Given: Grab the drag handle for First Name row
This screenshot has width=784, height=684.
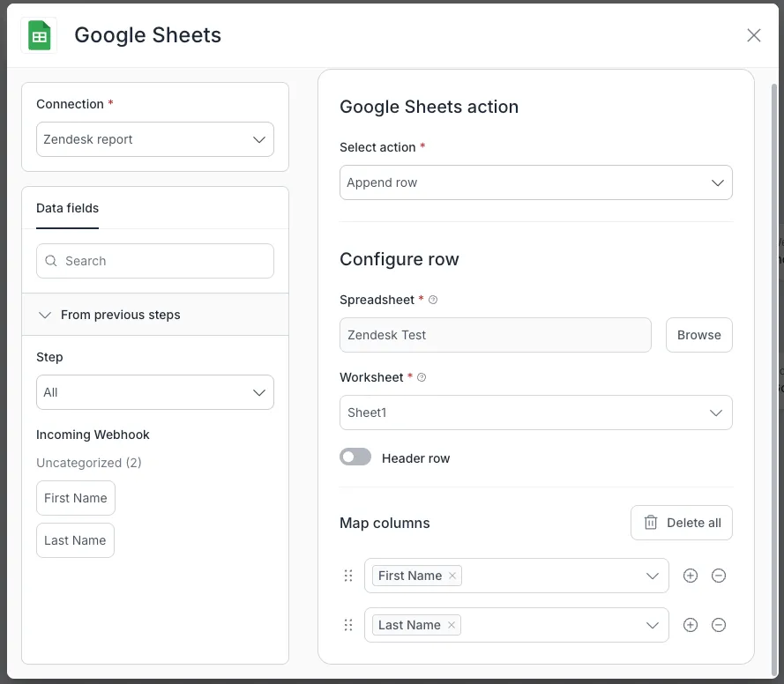Looking at the screenshot, I should click(x=348, y=576).
